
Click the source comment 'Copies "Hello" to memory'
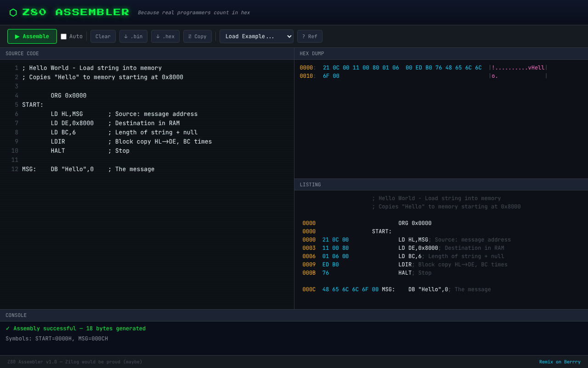(x=102, y=77)
